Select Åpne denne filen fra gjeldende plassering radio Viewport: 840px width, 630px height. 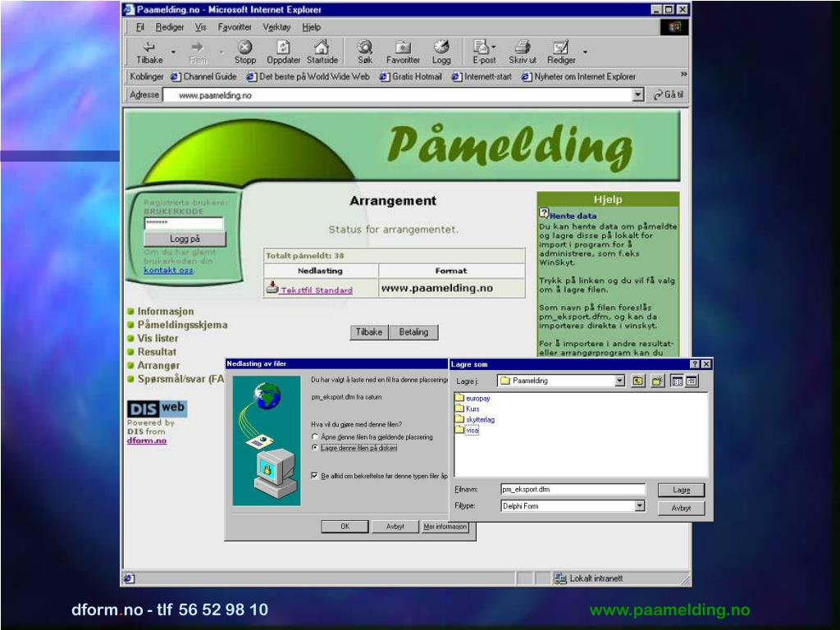click(x=315, y=436)
